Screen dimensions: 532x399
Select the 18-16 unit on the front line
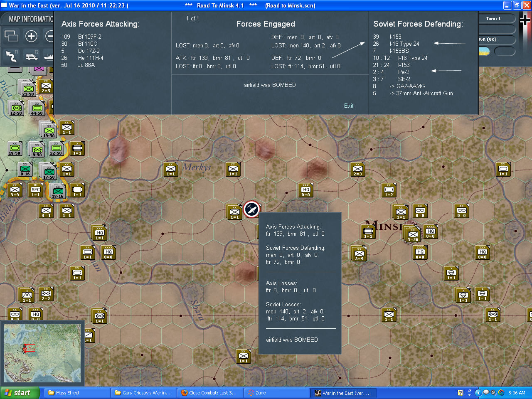57,191
